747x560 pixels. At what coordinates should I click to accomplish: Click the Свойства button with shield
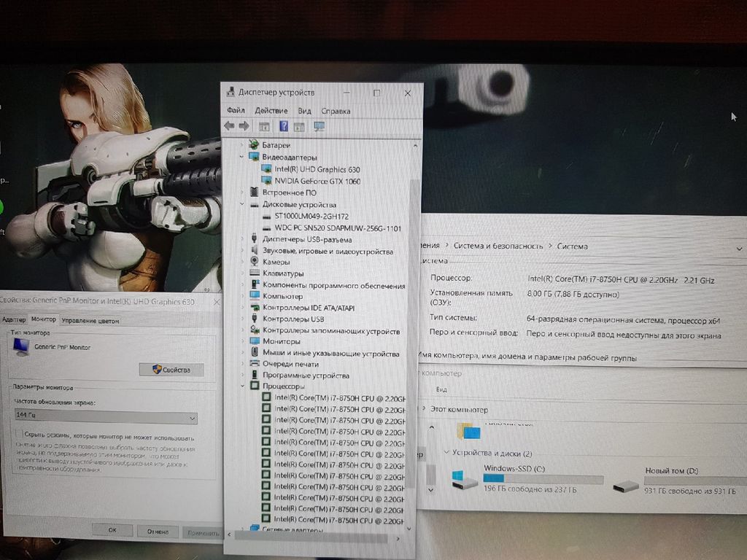tap(171, 370)
